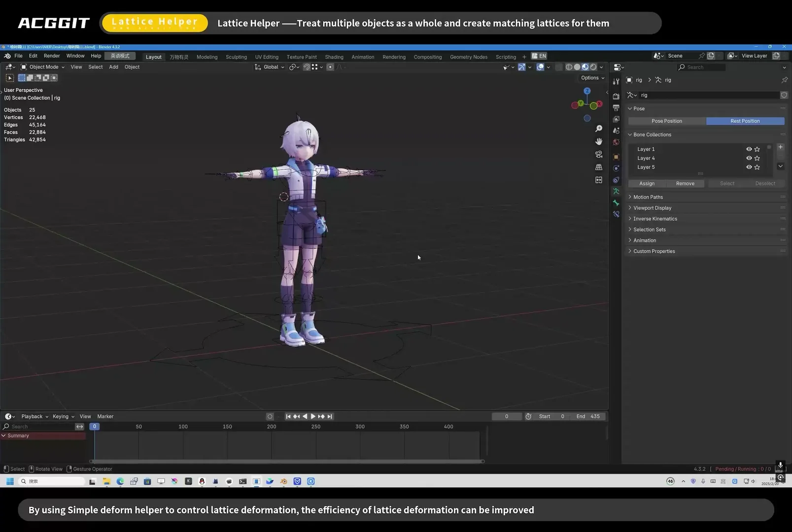Toggle the eye icon on Layer 1
This screenshot has height=532, width=792.
coord(749,149)
